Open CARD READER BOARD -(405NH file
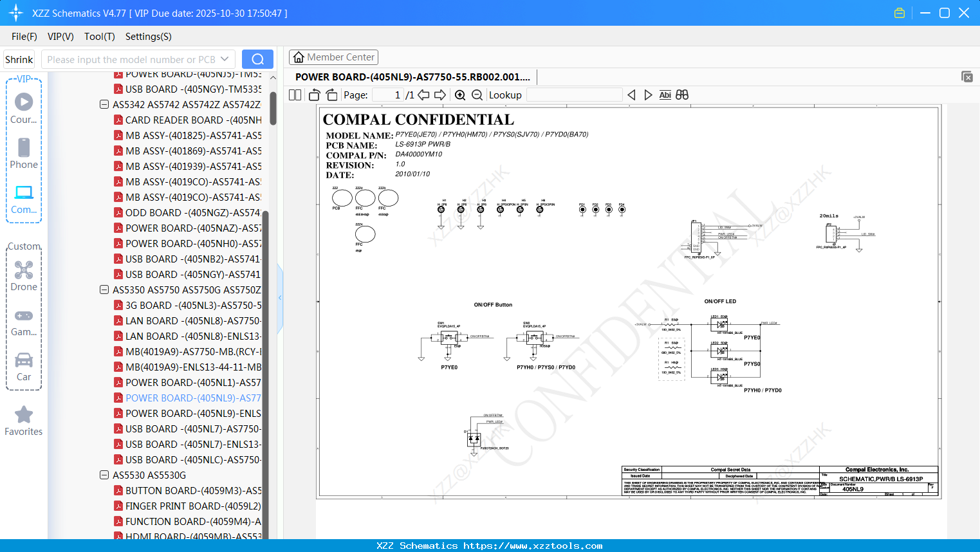Screen dimensions: 980x552 (187, 120)
